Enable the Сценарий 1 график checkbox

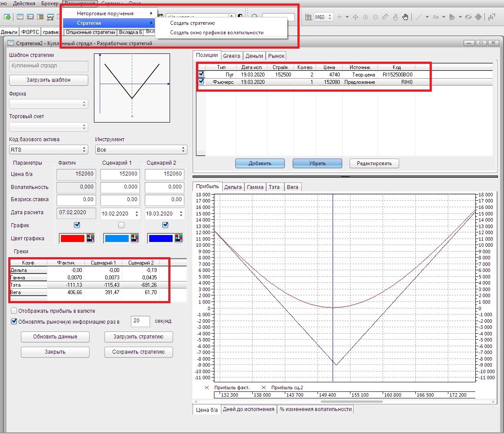(x=121, y=225)
